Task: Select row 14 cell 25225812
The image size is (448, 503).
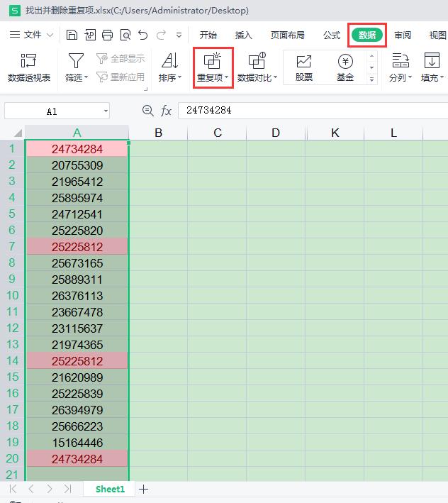Action: tap(77, 361)
